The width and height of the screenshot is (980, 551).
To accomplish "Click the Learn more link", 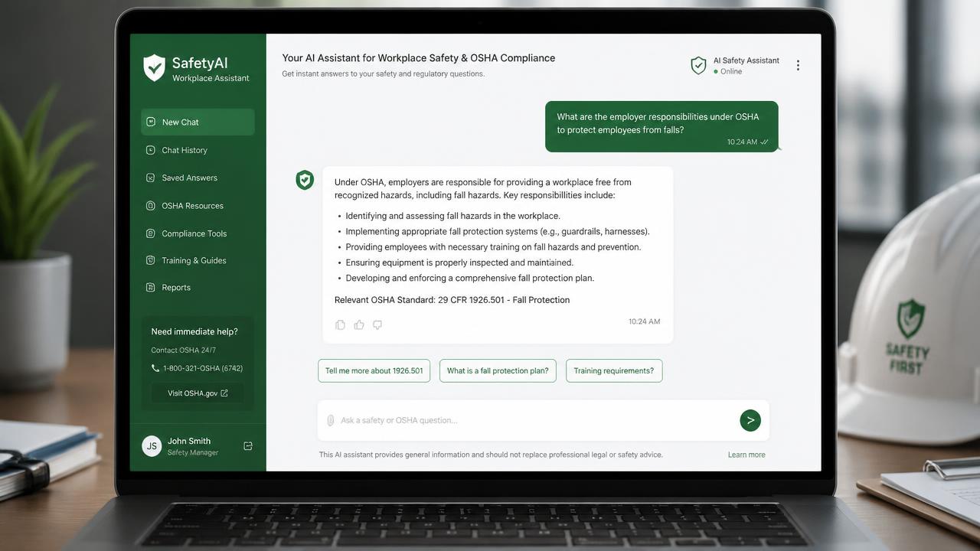I will [x=746, y=455].
